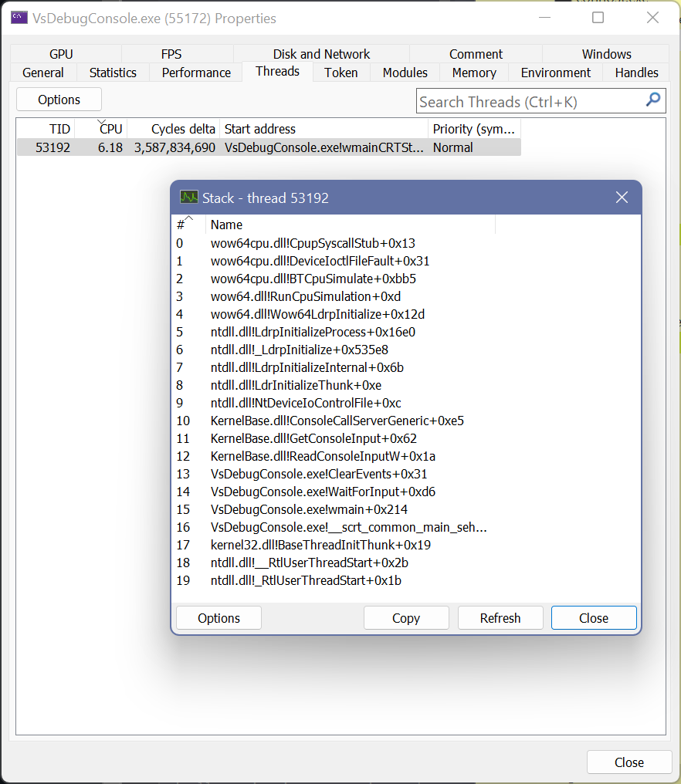The image size is (681, 784).
Task: Click the search magnifier icon
Action: pyautogui.click(x=652, y=100)
